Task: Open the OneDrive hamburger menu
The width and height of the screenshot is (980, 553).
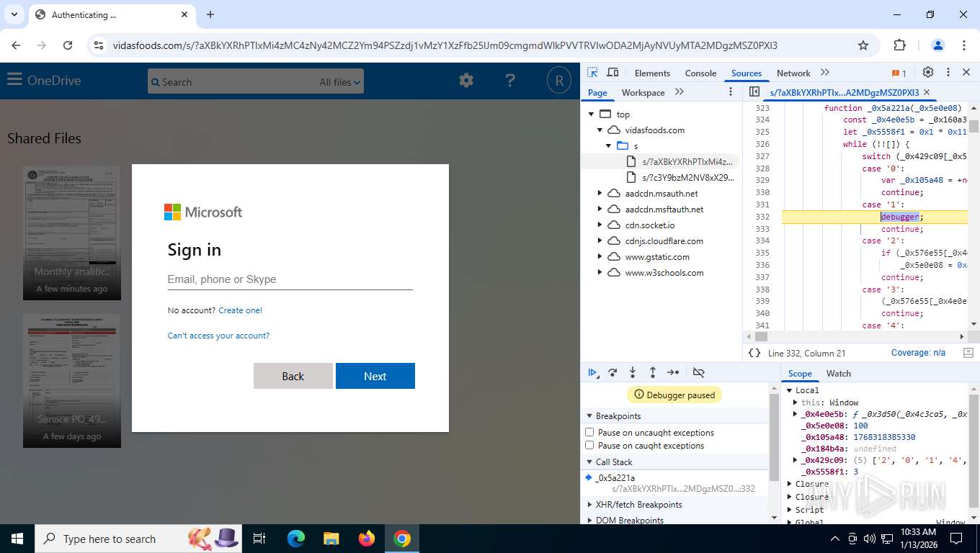Action: pos(14,80)
